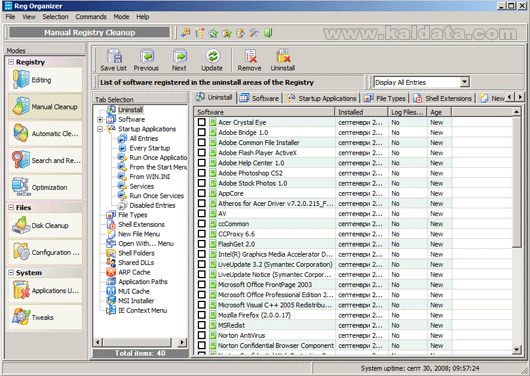
Task: Sort by the Installed column header
Action: tap(361, 112)
